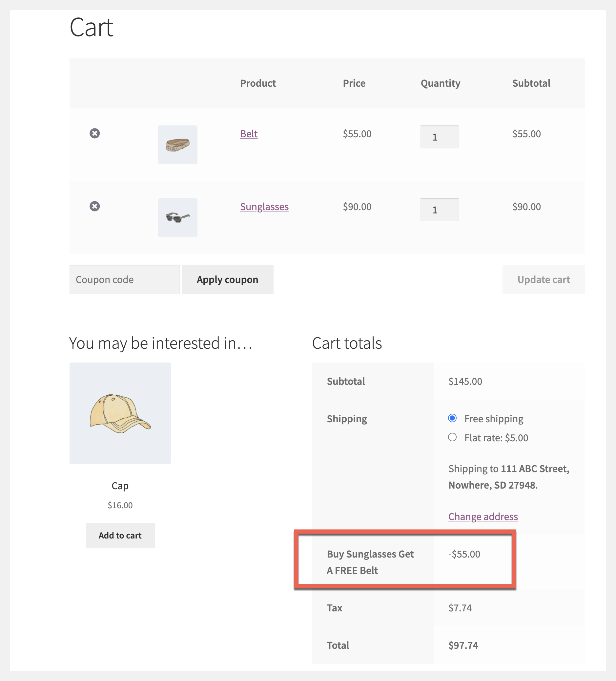Open the Sunglasses product link
Image resolution: width=616 pixels, height=681 pixels.
[264, 207]
